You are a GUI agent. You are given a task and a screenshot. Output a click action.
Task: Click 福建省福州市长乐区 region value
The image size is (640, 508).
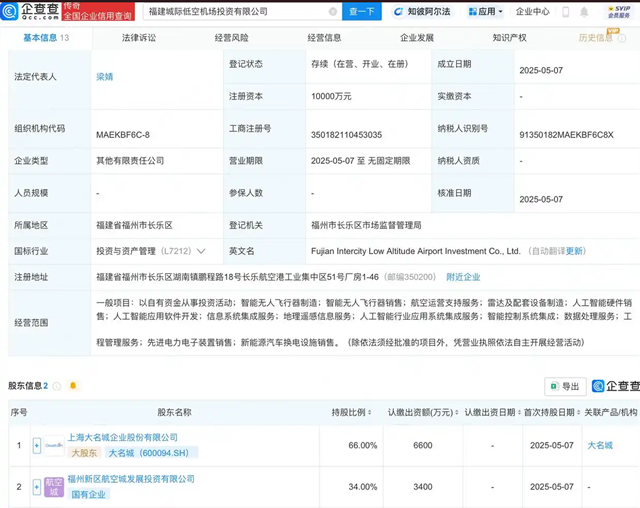point(134,225)
